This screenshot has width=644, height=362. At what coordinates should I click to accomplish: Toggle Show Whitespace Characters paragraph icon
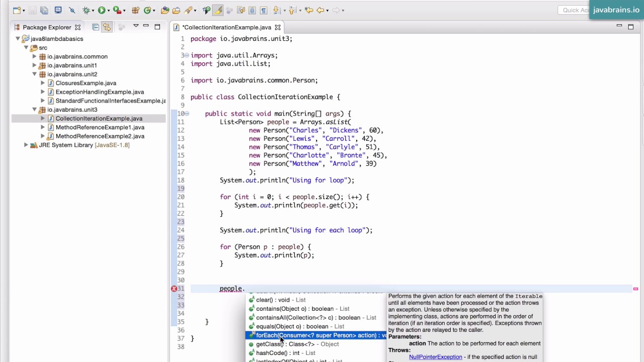click(263, 10)
